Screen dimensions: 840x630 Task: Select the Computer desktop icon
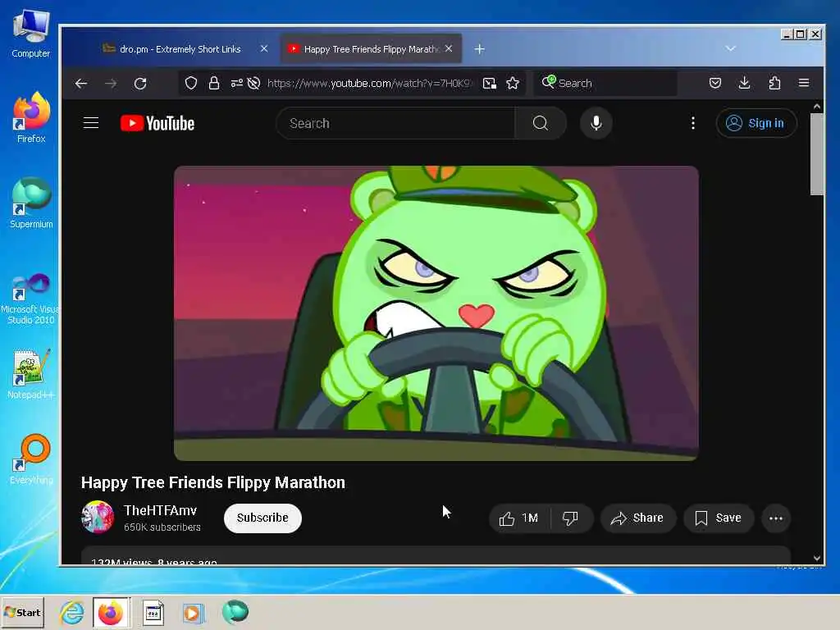[30, 33]
